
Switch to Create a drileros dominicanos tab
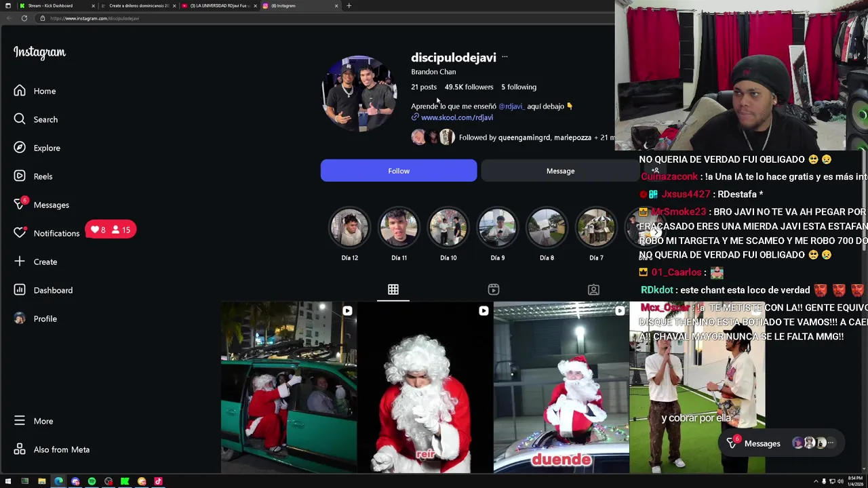[138, 5]
